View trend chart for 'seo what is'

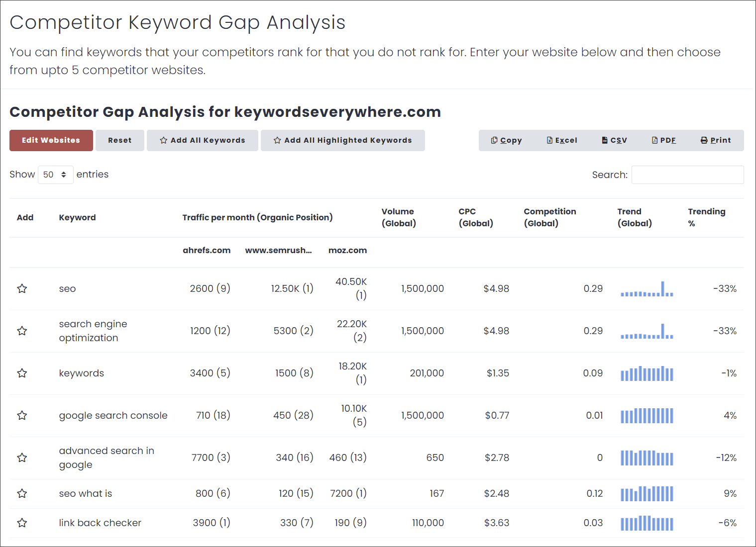(647, 493)
